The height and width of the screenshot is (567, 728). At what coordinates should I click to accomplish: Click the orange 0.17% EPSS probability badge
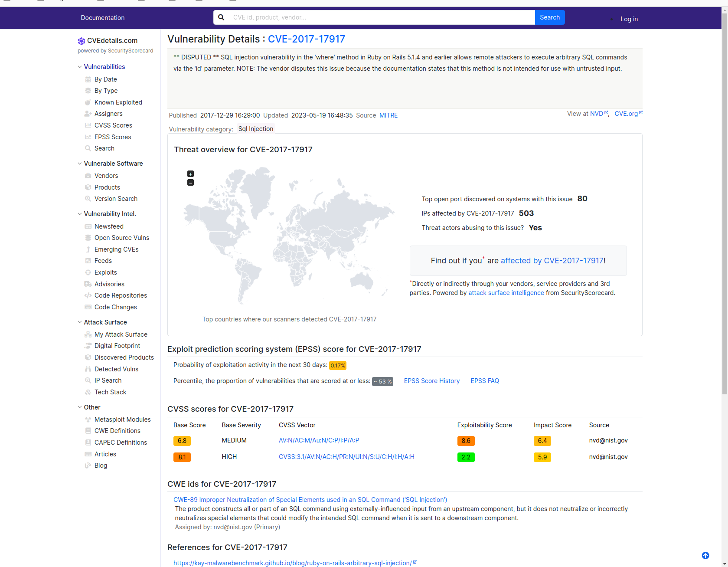click(338, 365)
